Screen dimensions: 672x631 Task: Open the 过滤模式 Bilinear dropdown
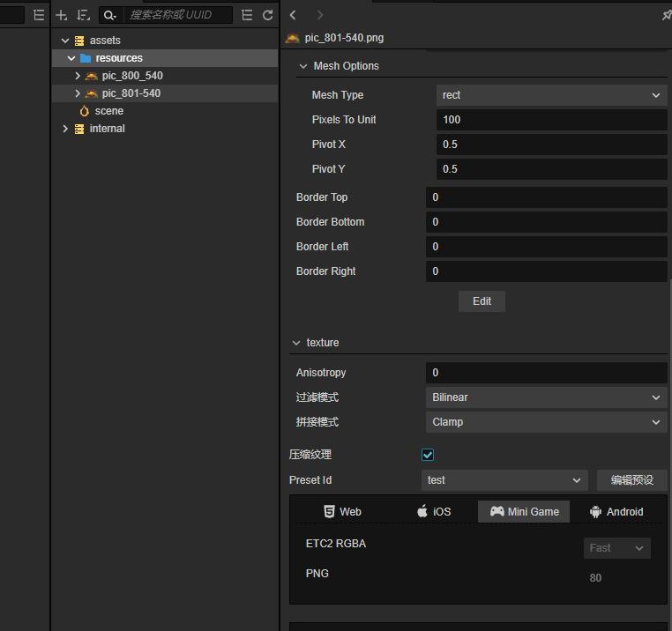pyautogui.click(x=547, y=397)
